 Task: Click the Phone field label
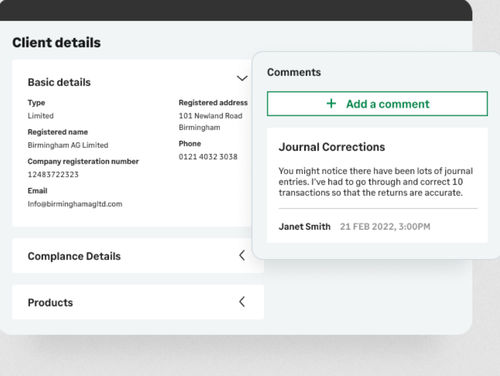coord(190,144)
